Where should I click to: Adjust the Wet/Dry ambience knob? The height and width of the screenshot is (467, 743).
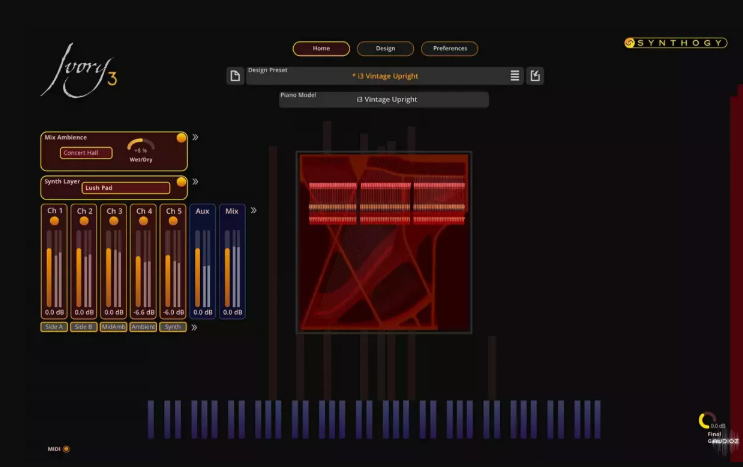[141, 148]
